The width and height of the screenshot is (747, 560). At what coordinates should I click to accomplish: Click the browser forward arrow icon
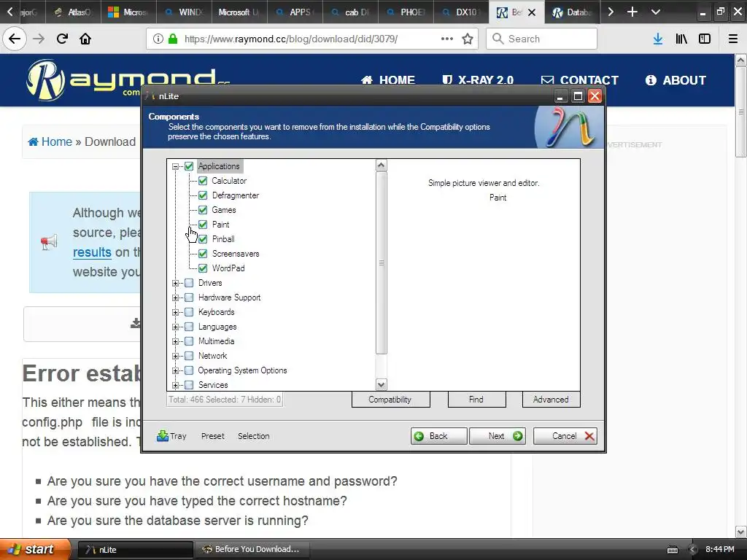[39, 39]
